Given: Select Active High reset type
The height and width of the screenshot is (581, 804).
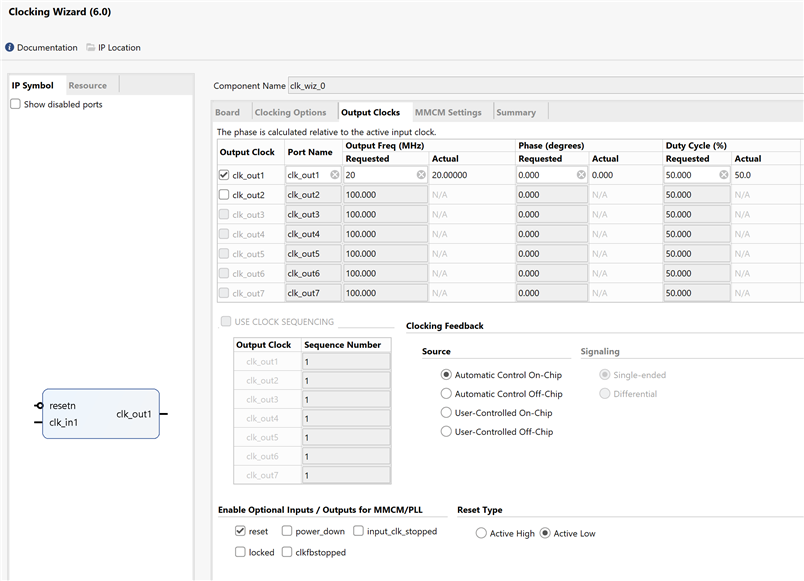Looking at the screenshot, I should pyautogui.click(x=482, y=534).
